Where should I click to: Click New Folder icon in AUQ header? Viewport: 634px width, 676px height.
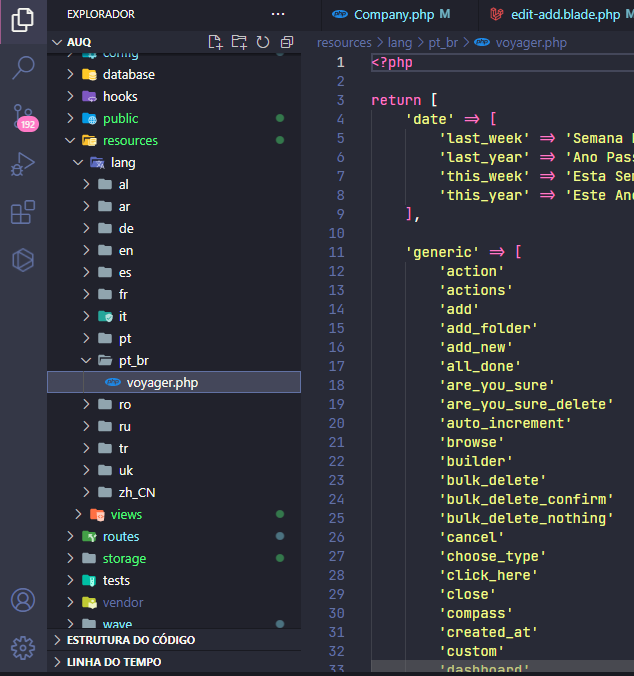[239, 42]
